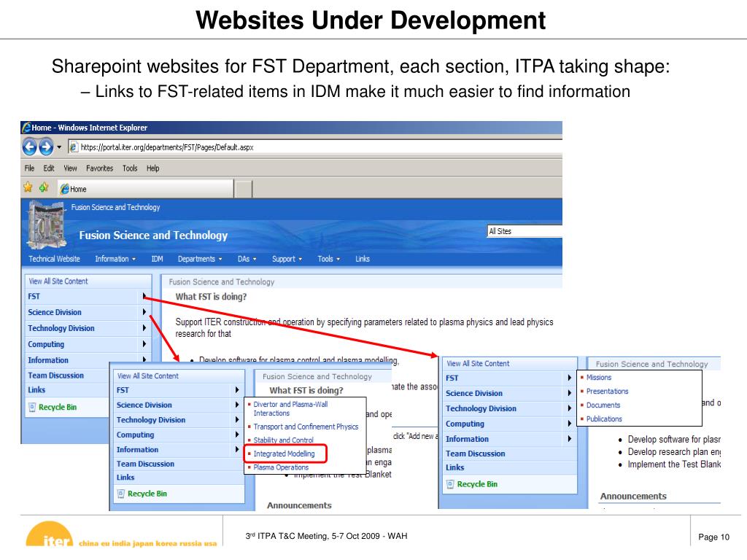Click the Fusion Science and Technology breadcrumb link
The width and height of the screenshot is (747, 560).
coord(116,207)
